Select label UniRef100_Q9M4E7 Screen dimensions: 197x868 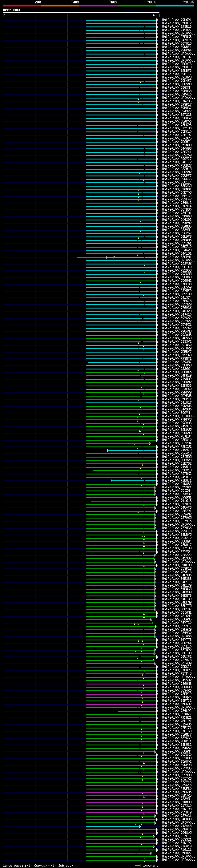click(176, 81)
